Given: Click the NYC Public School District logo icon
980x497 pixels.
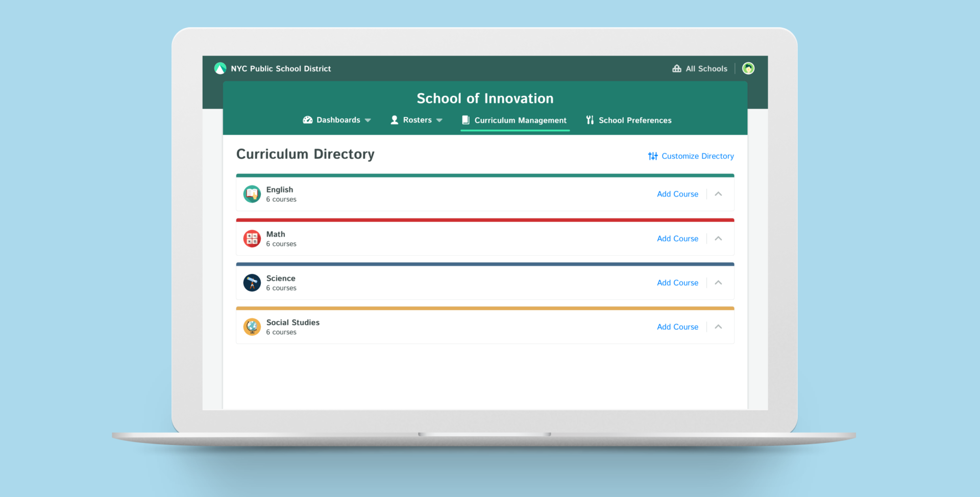Looking at the screenshot, I should 220,68.
